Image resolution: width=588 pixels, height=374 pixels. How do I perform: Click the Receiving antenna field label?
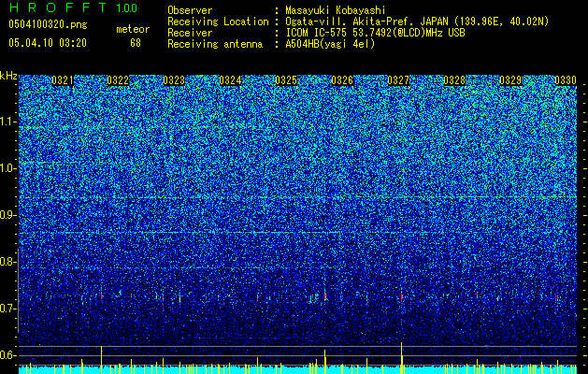pyautogui.click(x=215, y=44)
